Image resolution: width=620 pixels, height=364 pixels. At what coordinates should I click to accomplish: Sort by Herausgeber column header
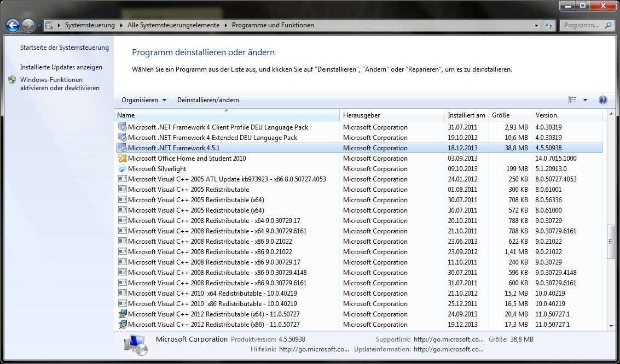coord(392,115)
